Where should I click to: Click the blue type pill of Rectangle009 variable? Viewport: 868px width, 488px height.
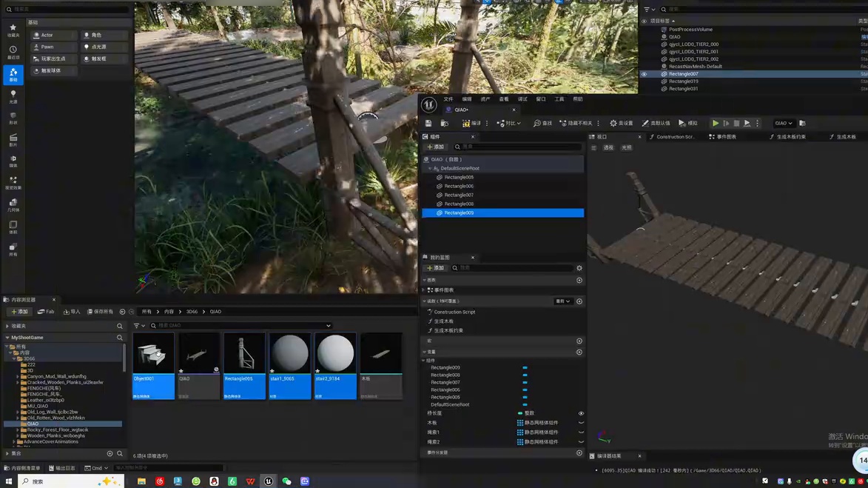click(525, 368)
